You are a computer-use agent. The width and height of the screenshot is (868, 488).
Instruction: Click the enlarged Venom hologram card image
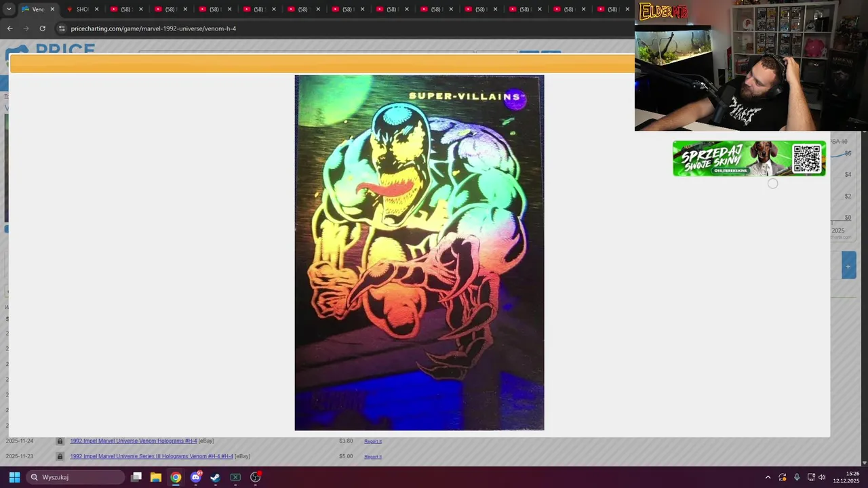[419, 252]
